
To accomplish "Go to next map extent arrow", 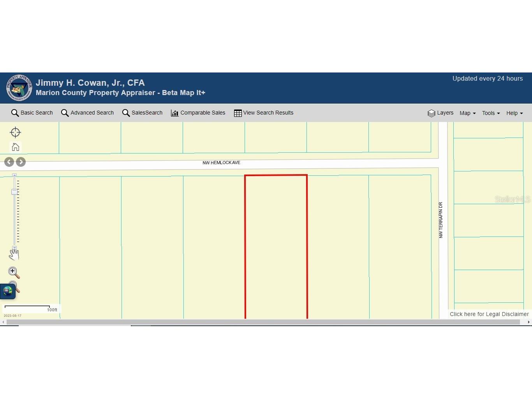I will coord(21,162).
